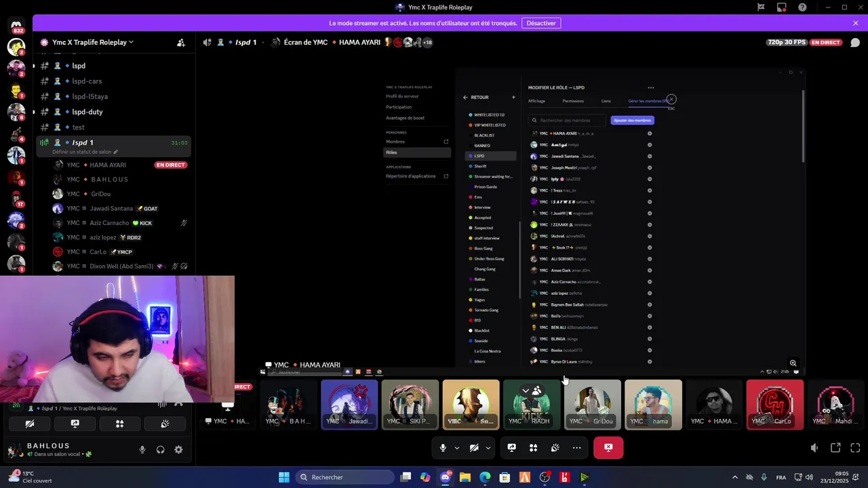Toggle camera button in voice panel
Screen dimensions: 868x488
point(29,424)
